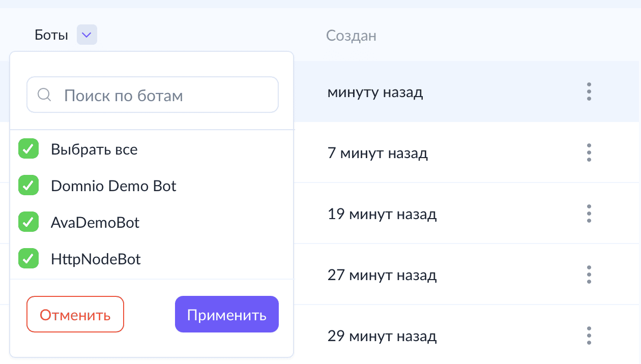Open the three-dot menu for '29 минут назад'
641x364 pixels.
coord(589,336)
